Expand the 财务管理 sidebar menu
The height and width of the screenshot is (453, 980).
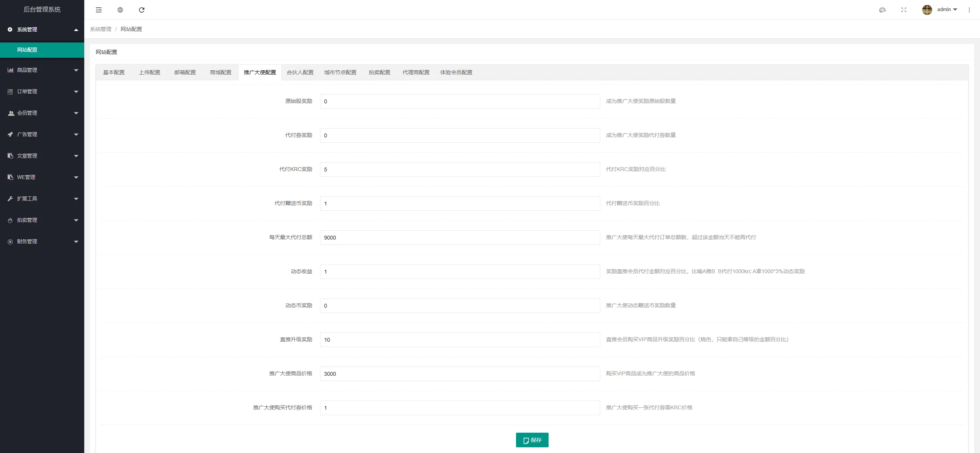[42, 241]
